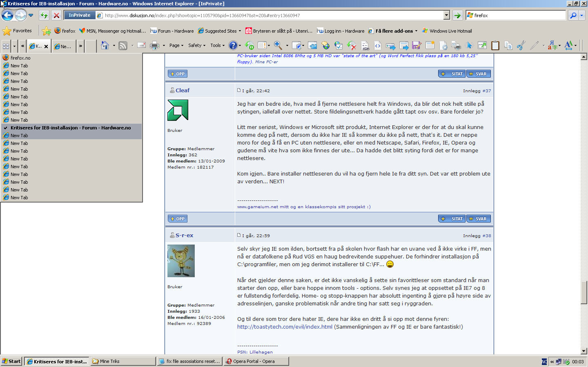Open the Print Preview icon
Viewport: 588px width, 367px height.
456,45
